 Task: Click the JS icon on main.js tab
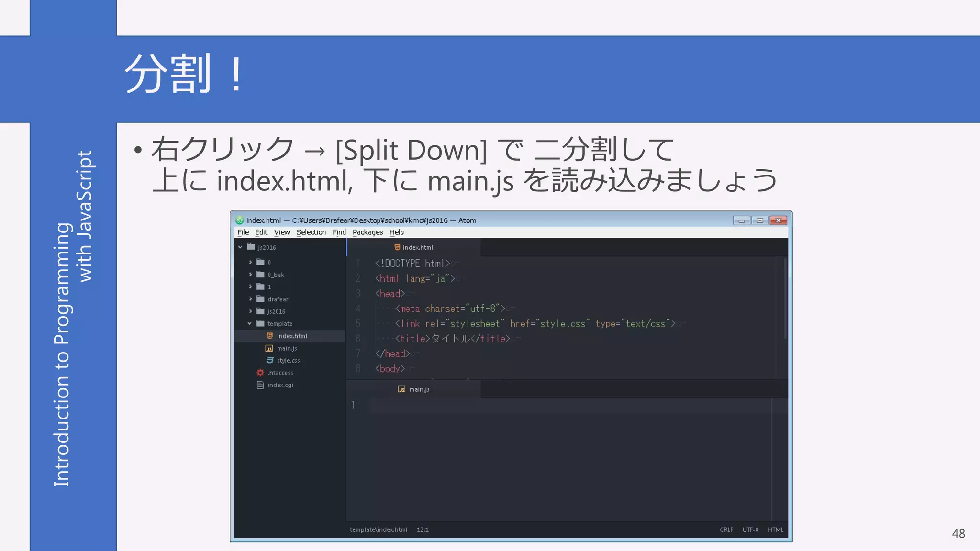click(402, 389)
